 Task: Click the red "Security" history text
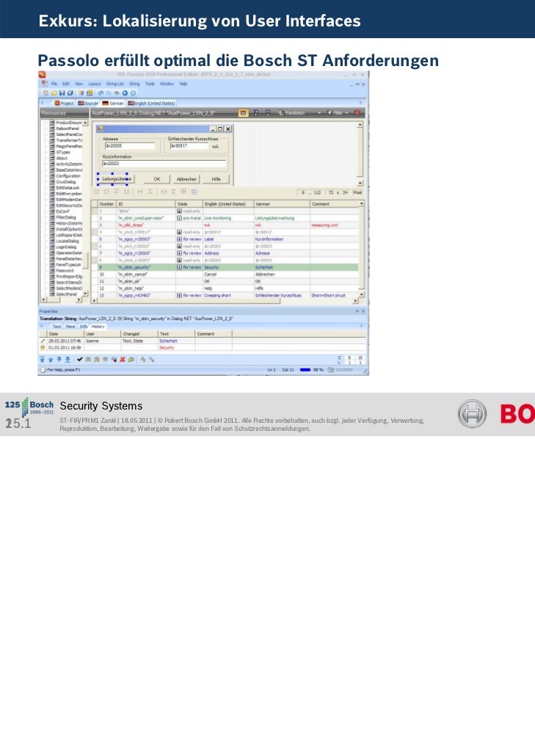(167, 347)
